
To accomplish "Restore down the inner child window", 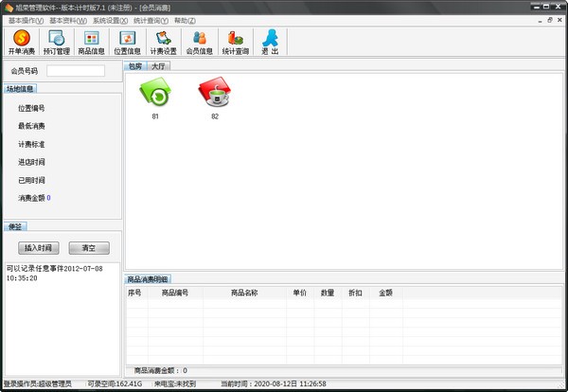I will tap(550, 20).
